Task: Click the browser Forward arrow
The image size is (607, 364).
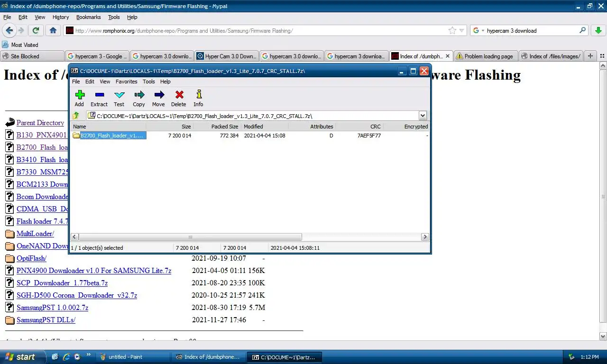Action: coord(21,30)
